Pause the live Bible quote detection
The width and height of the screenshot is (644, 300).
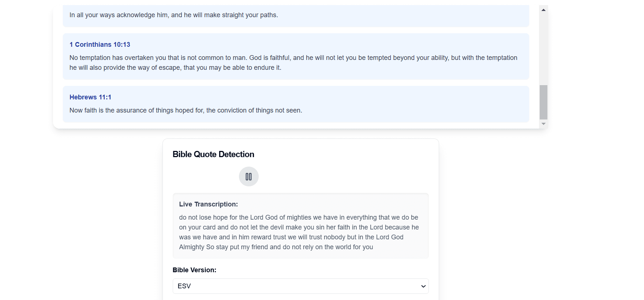tap(248, 177)
